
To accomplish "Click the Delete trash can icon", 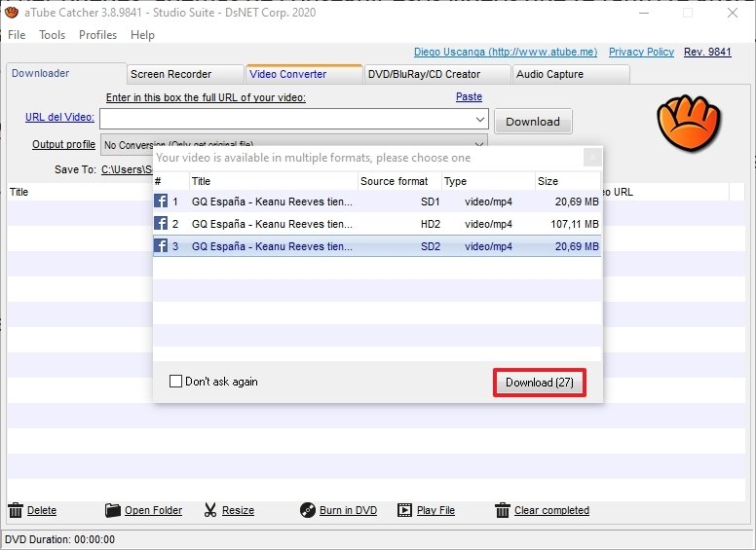I will 16,510.
